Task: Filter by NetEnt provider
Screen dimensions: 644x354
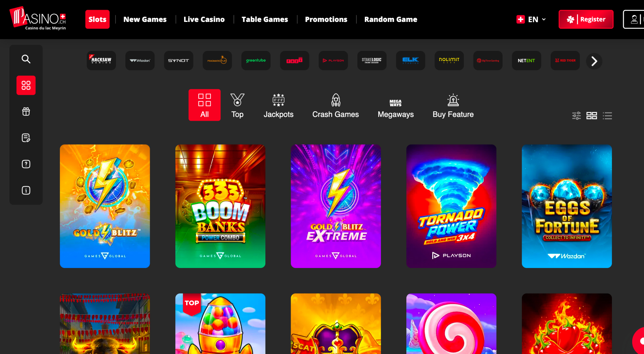Action: (527, 61)
